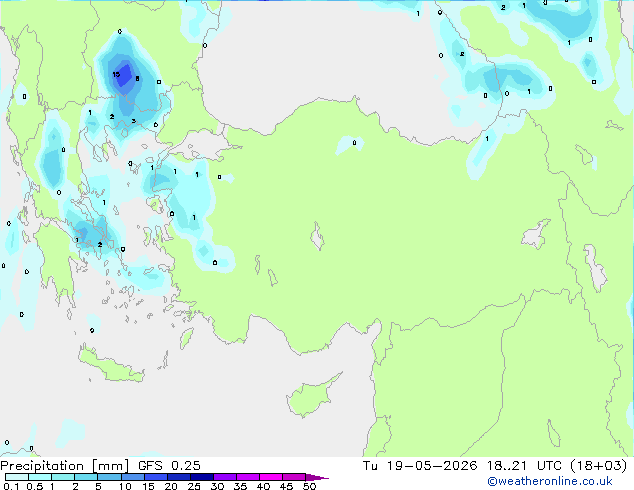Click the '25' legend scale label

[194, 486]
